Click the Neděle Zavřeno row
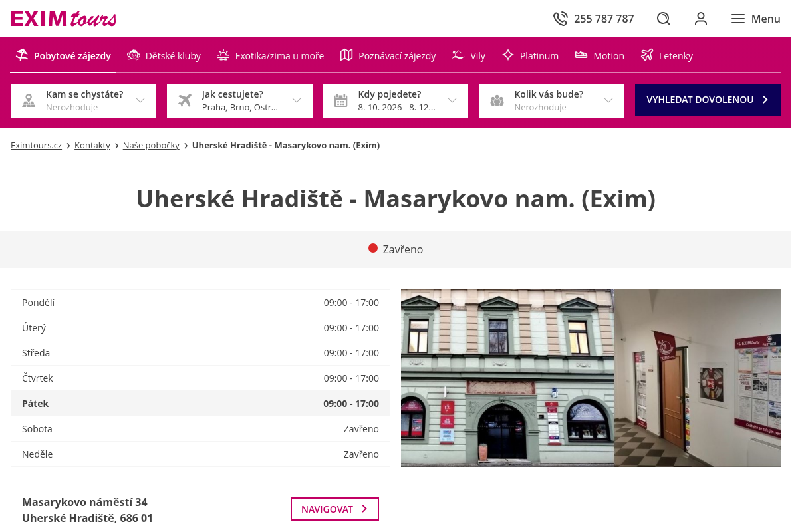This screenshot has height=532, width=798. tap(200, 454)
